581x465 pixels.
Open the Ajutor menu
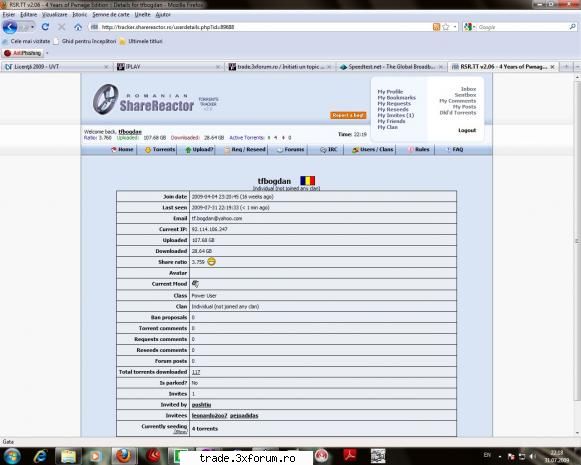[163, 14]
